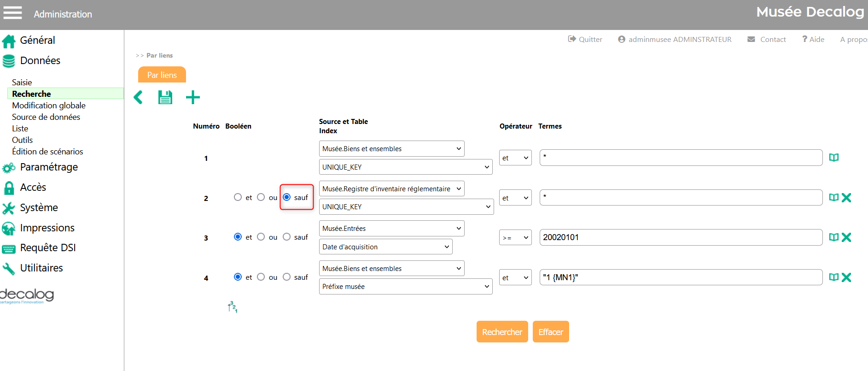Open 'Musée.Registre d'inventaire réglementaire' source dropdown

[391, 188]
